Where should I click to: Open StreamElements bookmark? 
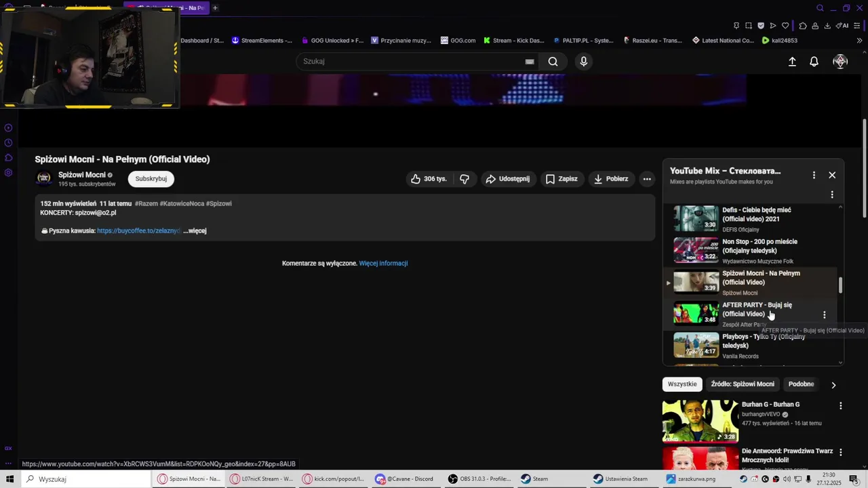pyautogui.click(x=262, y=41)
